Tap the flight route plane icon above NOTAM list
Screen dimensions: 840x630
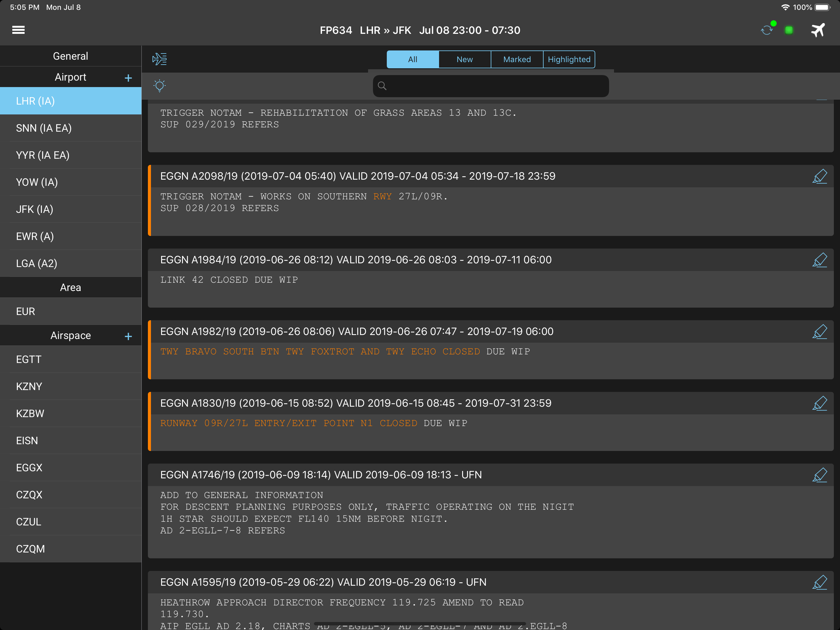pos(159,59)
